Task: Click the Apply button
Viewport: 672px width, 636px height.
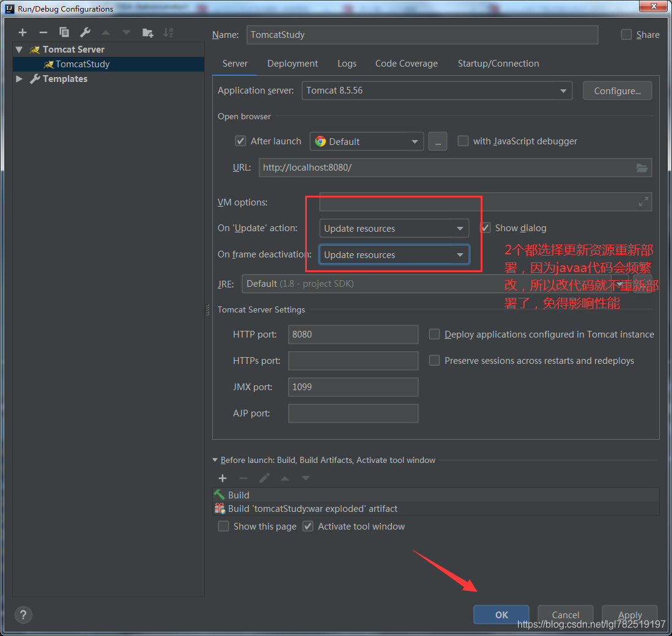Action: [630, 615]
